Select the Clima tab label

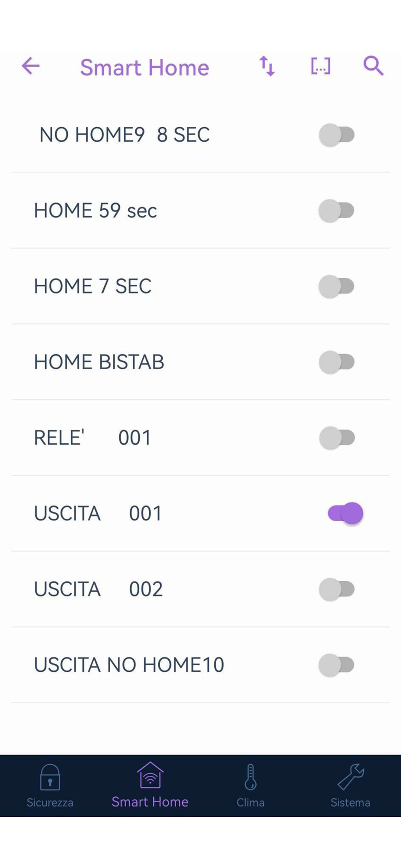point(250,802)
